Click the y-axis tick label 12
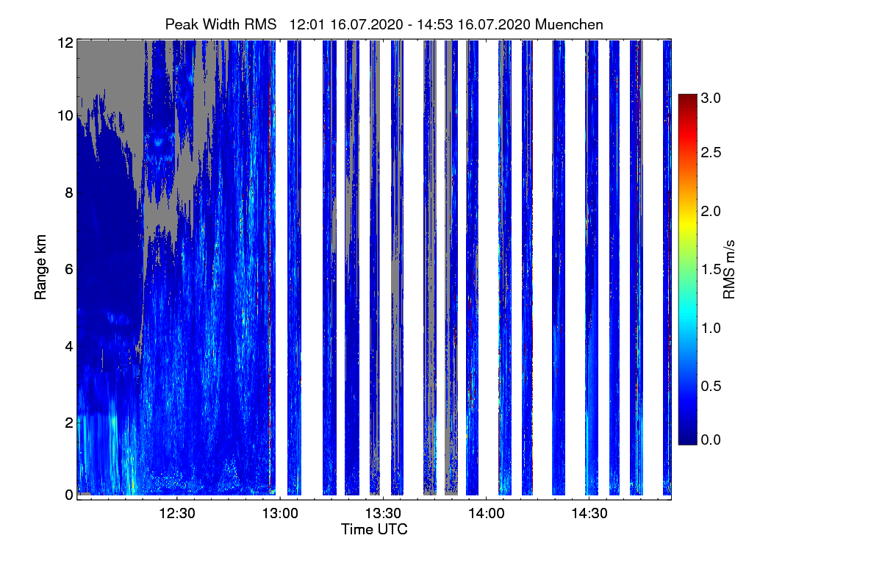The image size is (882, 588). click(x=65, y=43)
